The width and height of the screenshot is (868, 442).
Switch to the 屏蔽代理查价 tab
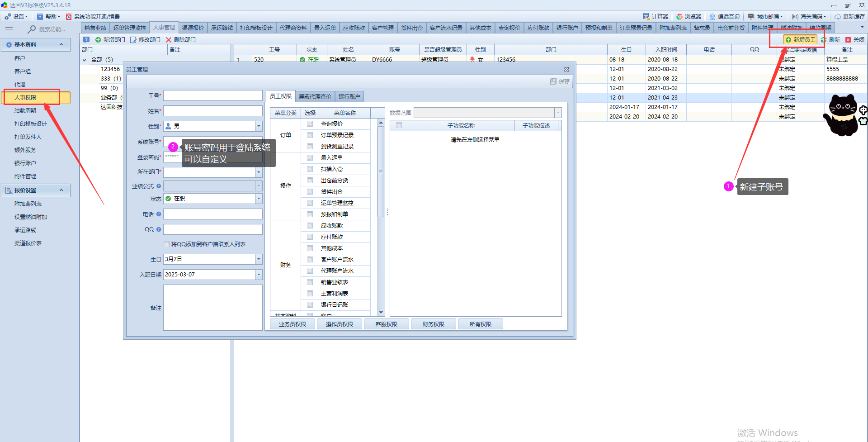click(x=315, y=97)
